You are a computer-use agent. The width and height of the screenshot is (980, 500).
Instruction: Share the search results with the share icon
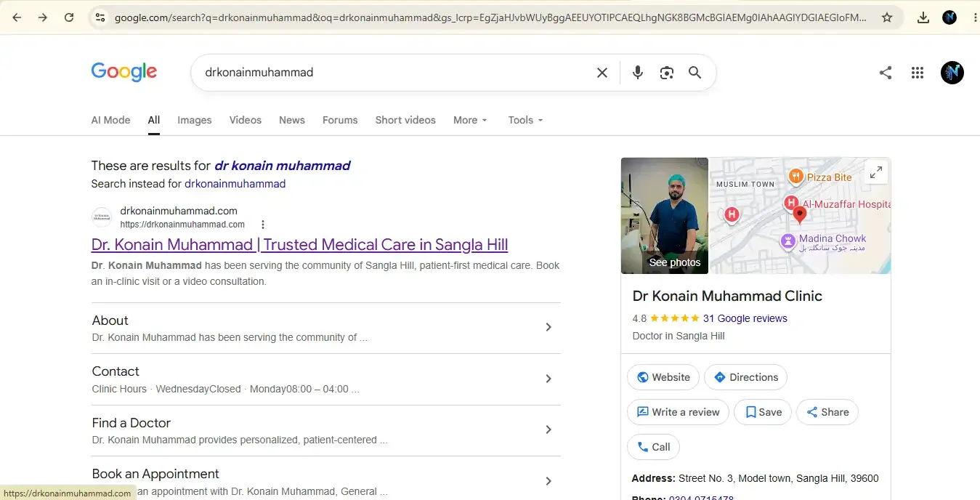point(886,73)
